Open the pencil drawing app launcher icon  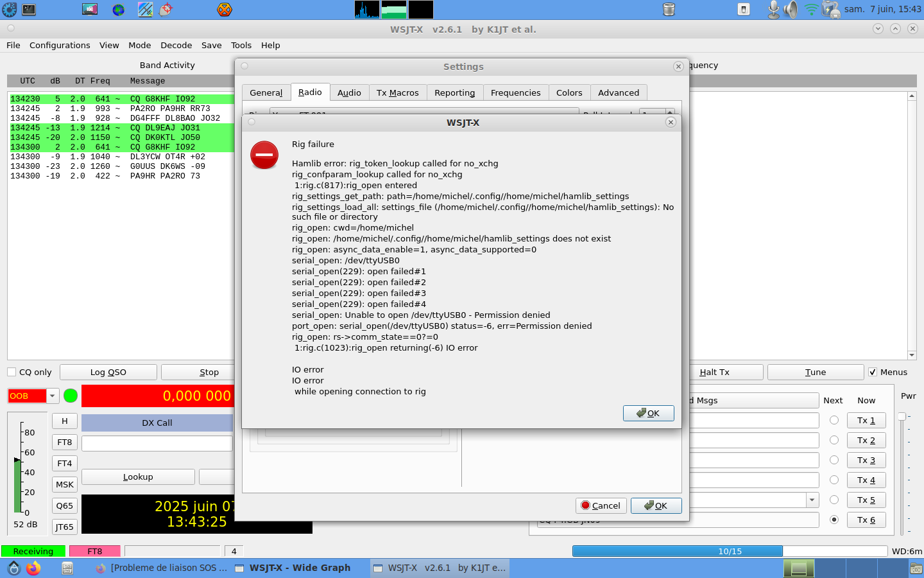pos(146,10)
